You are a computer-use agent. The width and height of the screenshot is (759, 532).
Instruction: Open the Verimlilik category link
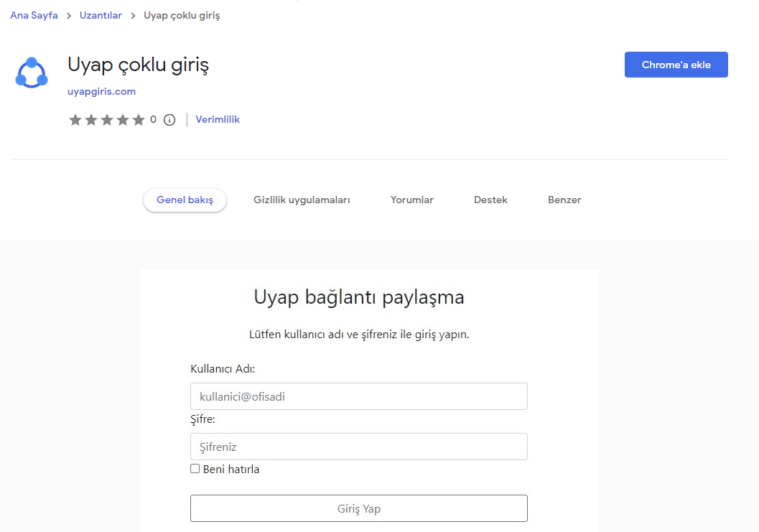tap(218, 120)
